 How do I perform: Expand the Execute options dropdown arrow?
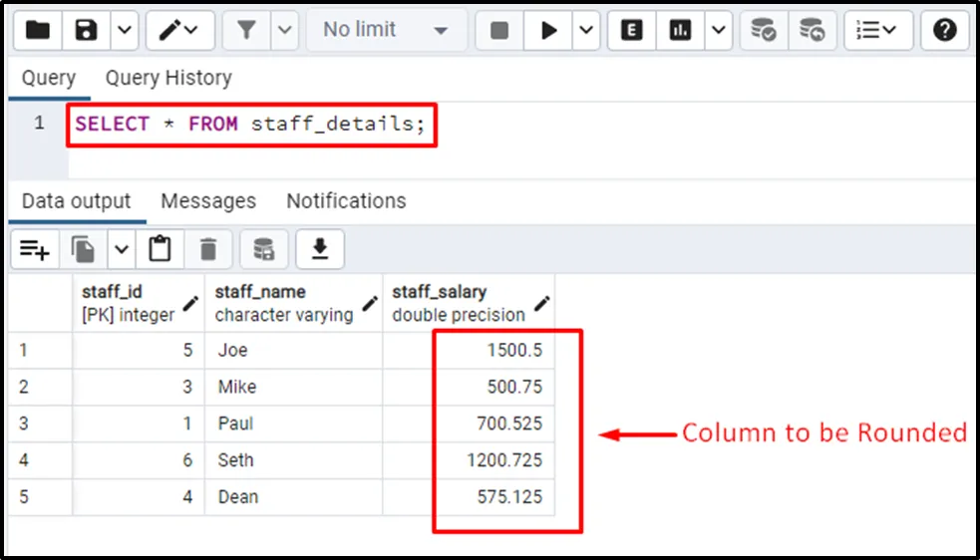586,31
